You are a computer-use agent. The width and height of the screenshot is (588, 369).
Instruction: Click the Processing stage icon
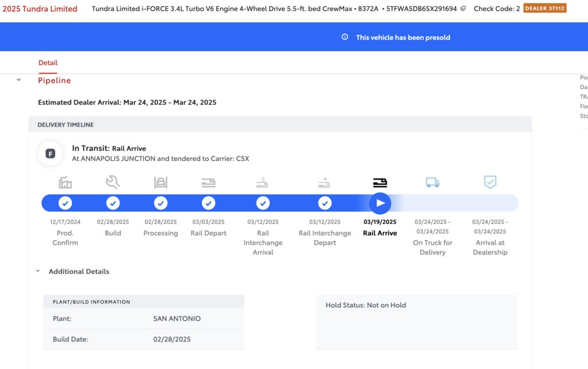point(161,182)
